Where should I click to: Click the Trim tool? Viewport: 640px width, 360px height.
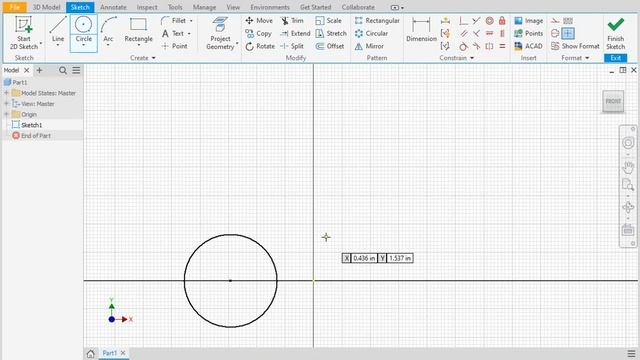click(292, 20)
